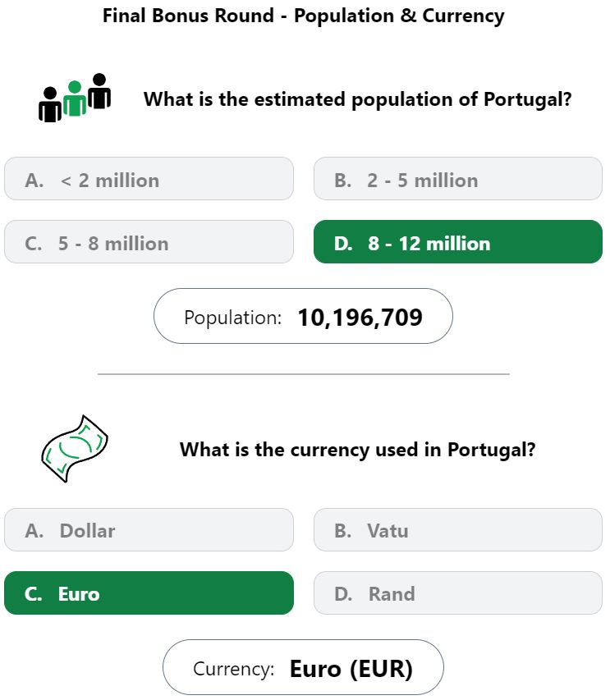This screenshot has width=610, height=700.
Task: Choose Dollar as the currency answer
Action: pyautogui.click(x=149, y=529)
